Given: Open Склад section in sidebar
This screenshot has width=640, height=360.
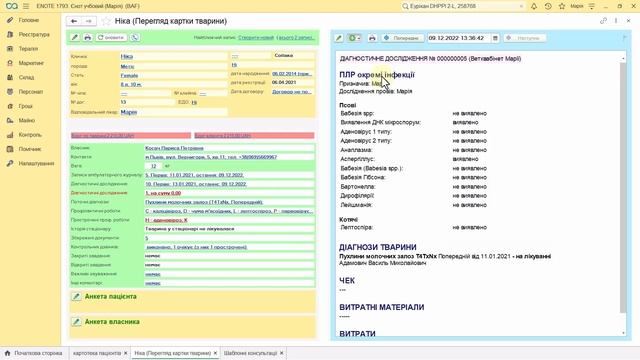Looking at the screenshot, I should click(27, 77).
